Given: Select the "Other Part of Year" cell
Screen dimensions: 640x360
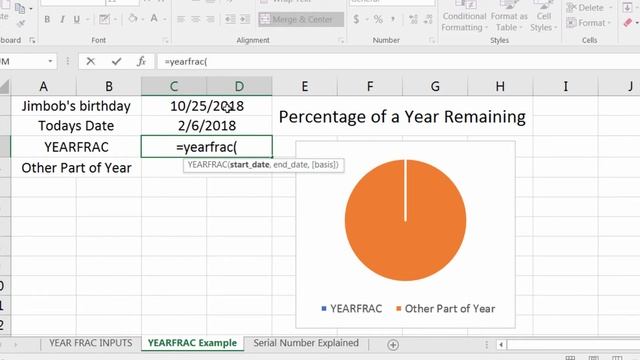Looking at the screenshot, I should click(x=76, y=168).
